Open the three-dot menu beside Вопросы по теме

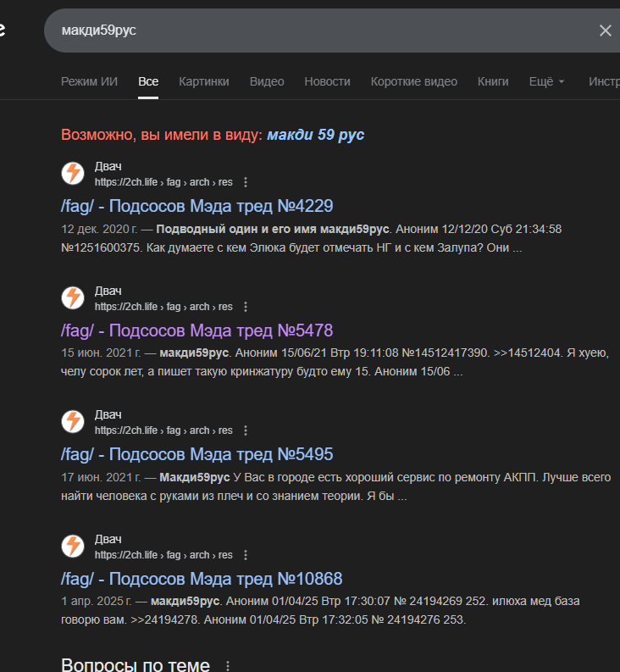pyautogui.click(x=228, y=665)
